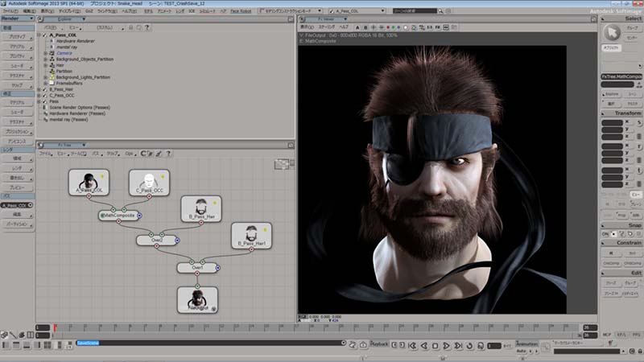Select the Over1 operator node
Screen dimensions: 644x362
tap(197, 268)
